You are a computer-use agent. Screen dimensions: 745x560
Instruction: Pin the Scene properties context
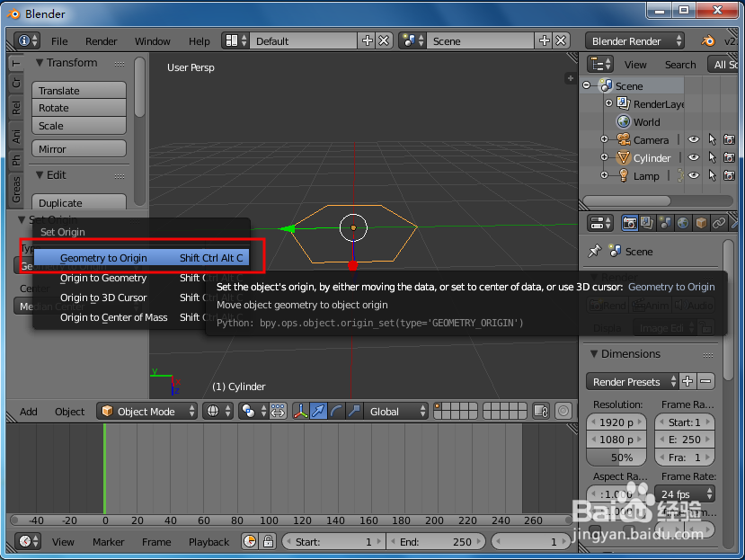[594, 251]
